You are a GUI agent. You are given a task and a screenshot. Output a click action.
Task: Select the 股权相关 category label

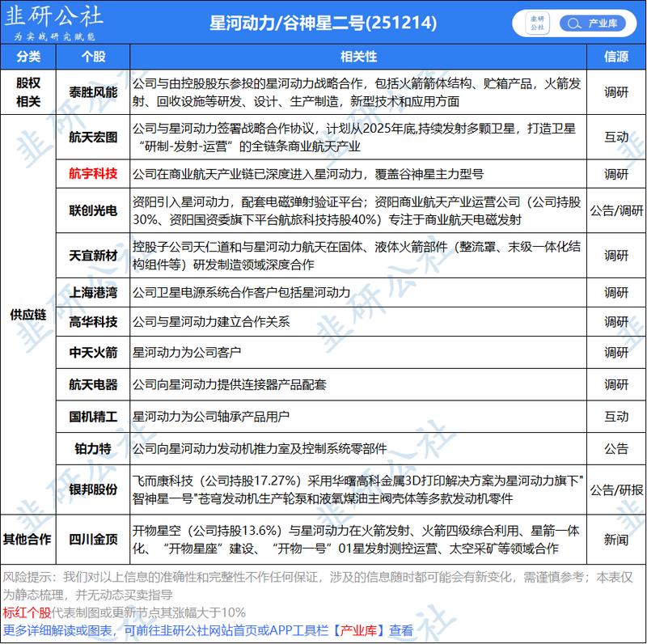tap(27, 92)
